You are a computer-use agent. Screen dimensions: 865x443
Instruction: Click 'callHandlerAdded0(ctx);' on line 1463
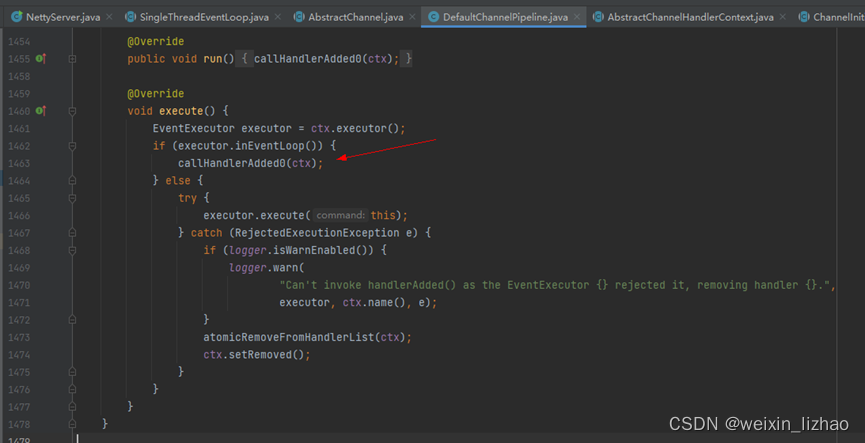(250, 163)
